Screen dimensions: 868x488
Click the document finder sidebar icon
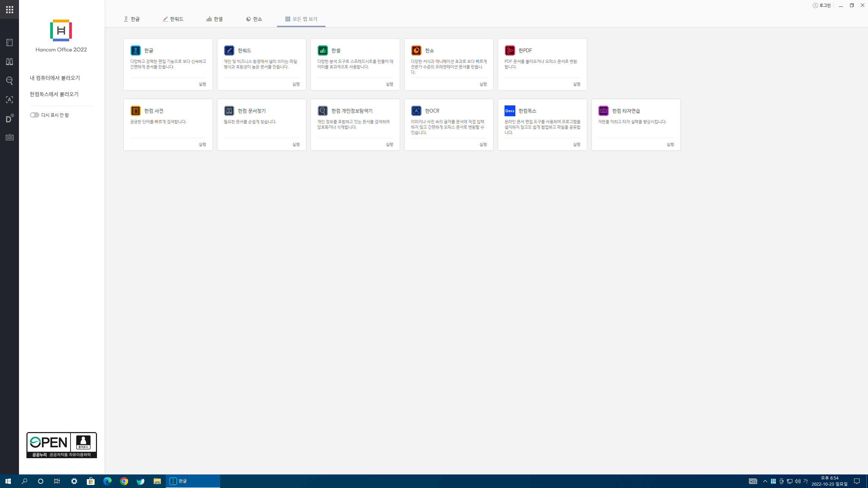[9, 62]
